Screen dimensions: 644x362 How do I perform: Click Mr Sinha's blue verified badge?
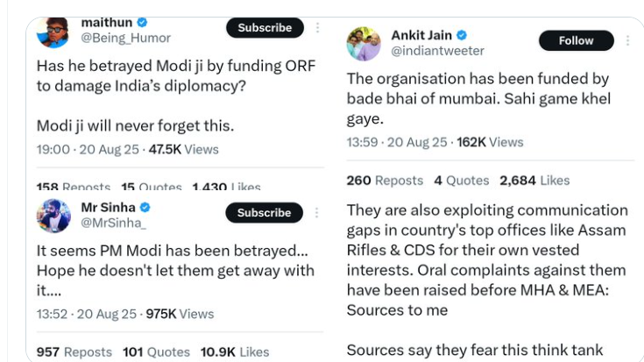pos(145,208)
